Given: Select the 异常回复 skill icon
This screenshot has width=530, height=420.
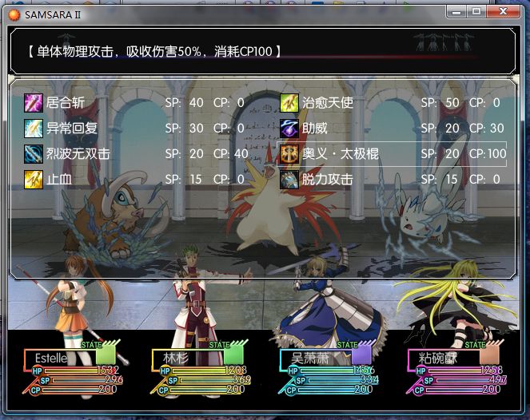Looking at the screenshot, I should 34,129.
